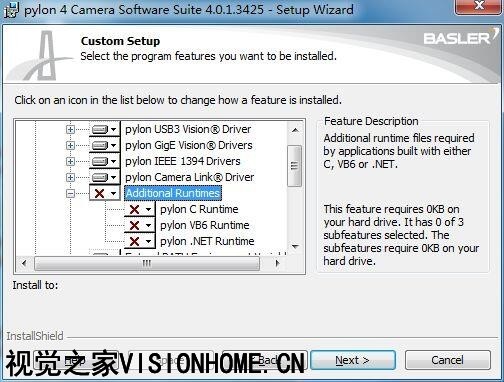Open the pylon IEEE 1394 Drivers install icon

coord(104,161)
